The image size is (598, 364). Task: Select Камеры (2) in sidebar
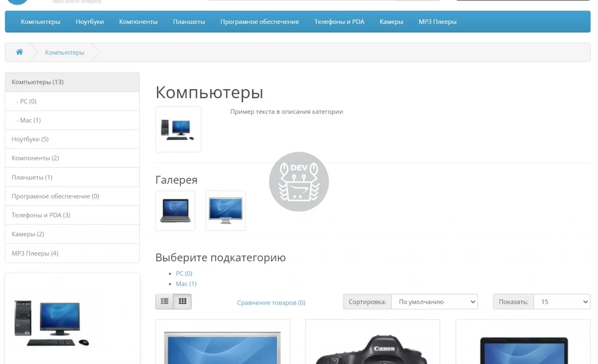click(72, 234)
